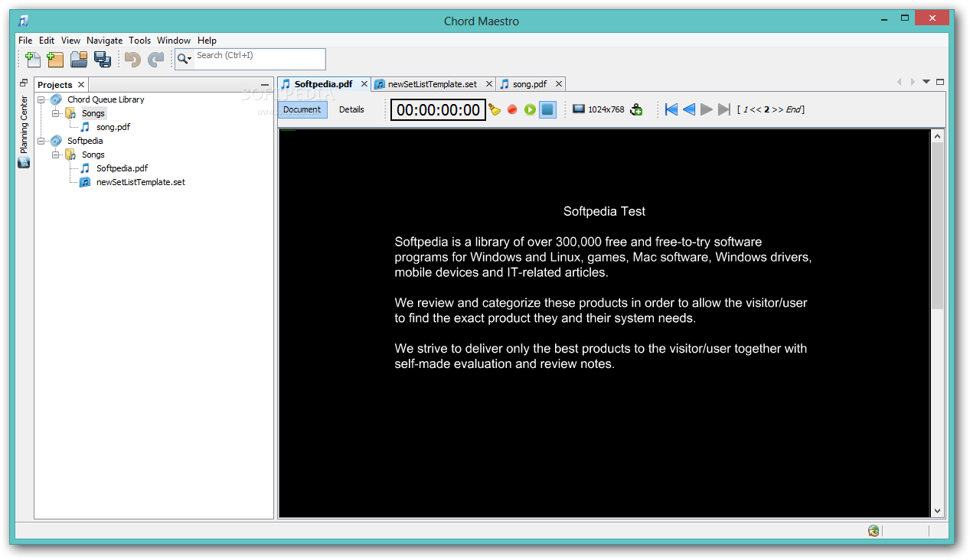
Task: Click the green play button
Action: [530, 110]
